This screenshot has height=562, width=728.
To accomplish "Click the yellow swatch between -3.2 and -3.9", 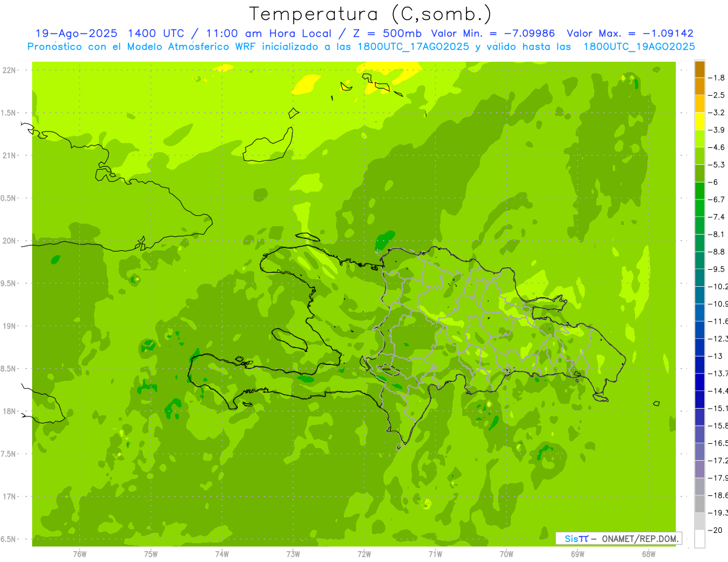I will coord(699,121).
